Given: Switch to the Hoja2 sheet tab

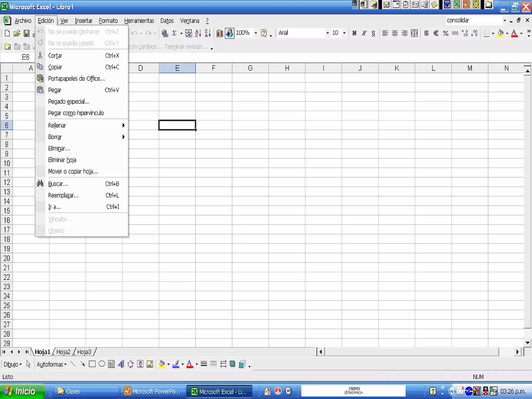Looking at the screenshot, I should coord(63,352).
